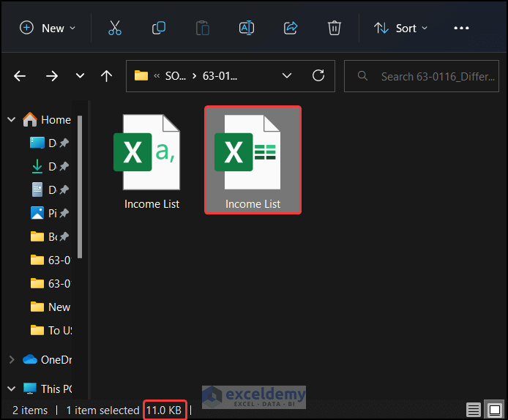This screenshot has height=420, width=508.
Task: Open the pinned Downloads item
Action: coord(48,166)
